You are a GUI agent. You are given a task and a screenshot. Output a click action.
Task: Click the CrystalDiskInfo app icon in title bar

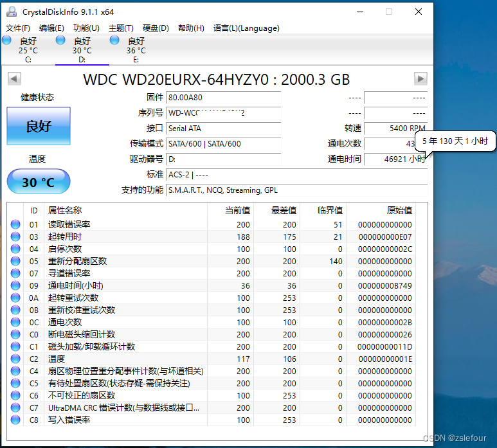pos(12,12)
